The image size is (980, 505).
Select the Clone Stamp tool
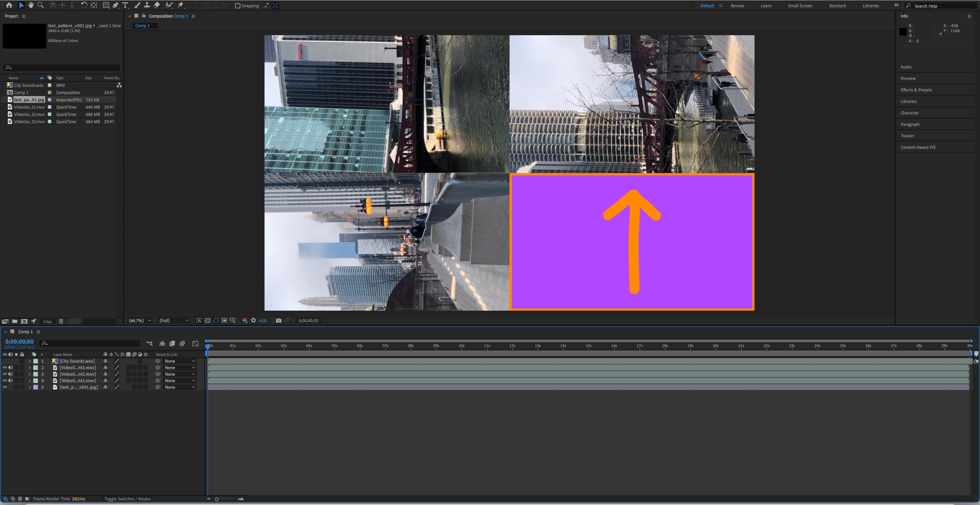point(147,5)
